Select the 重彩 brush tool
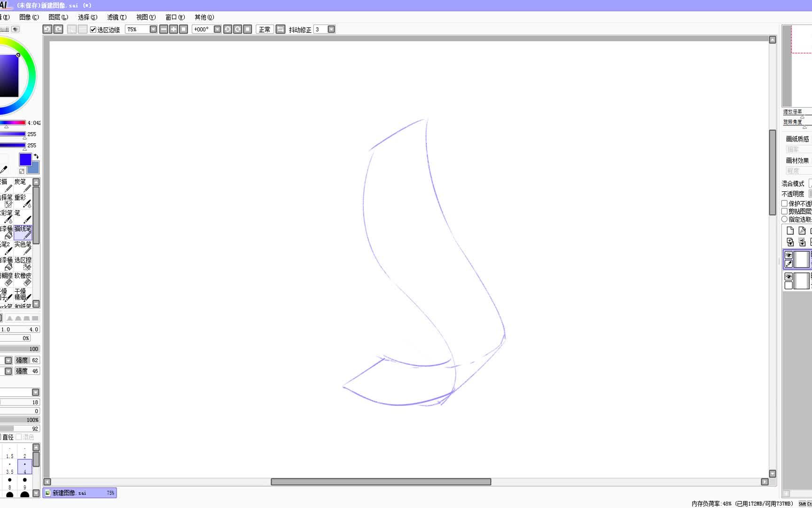The width and height of the screenshot is (812, 508). click(x=23, y=201)
